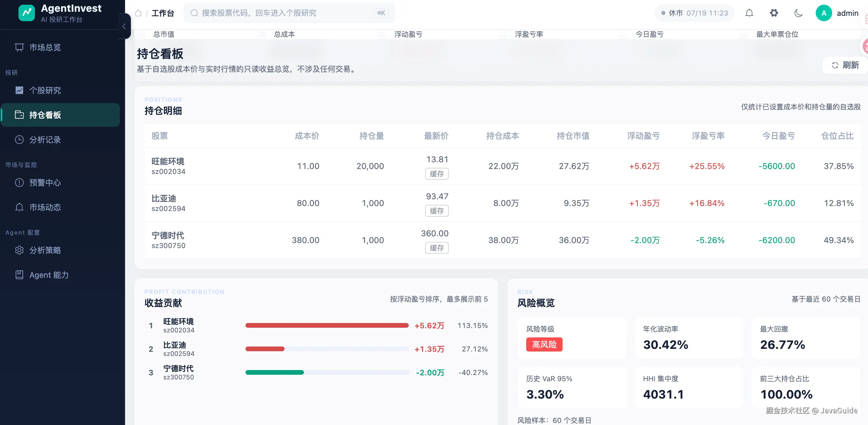
Task: Click the 年化波动率 30.42% card
Action: (x=689, y=338)
